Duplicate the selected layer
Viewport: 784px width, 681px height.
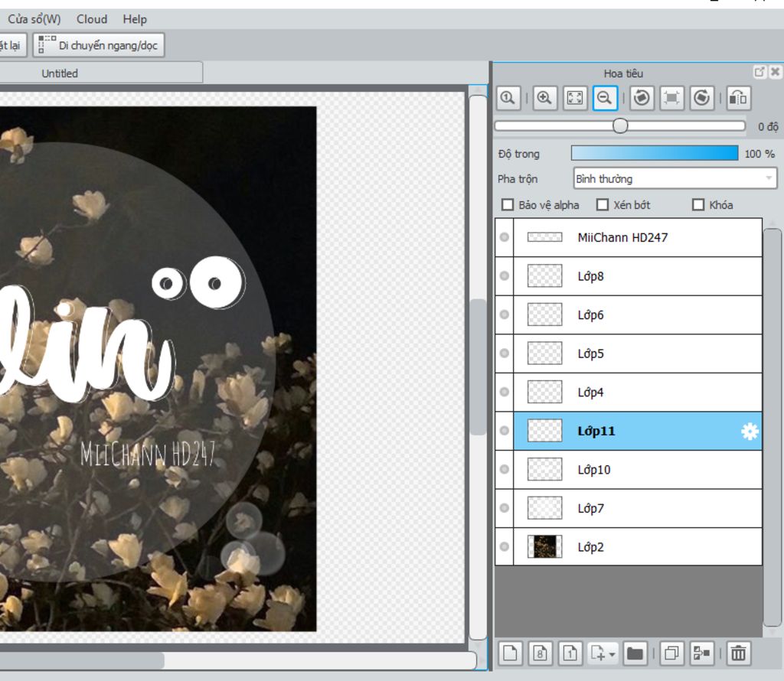[671, 653]
